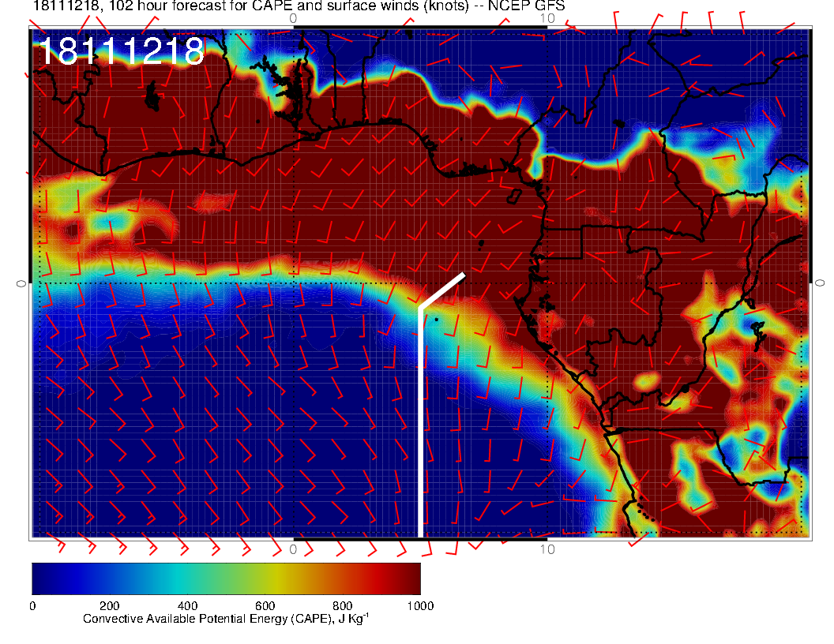The height and width of the screenshot is (644, 834).
Task: Click the 1000 tick label under the colorbar
Action: [419, 606]
